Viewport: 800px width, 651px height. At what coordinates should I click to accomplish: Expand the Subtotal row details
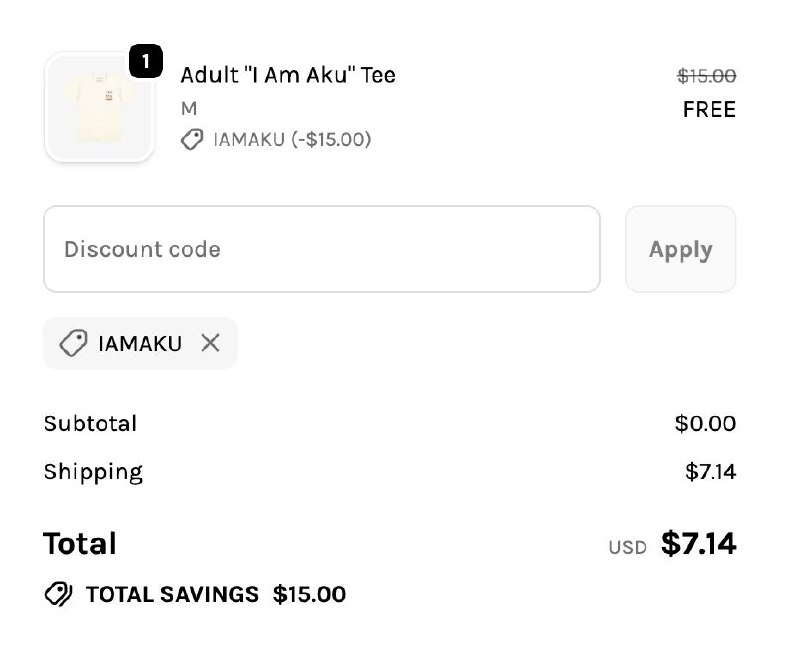pyautogui.click(x=90, y=424)
